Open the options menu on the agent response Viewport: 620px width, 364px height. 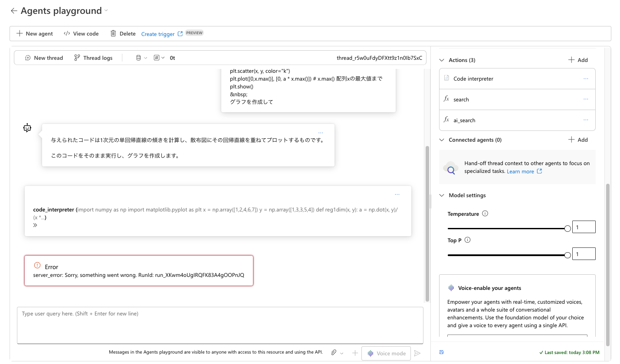321,132
